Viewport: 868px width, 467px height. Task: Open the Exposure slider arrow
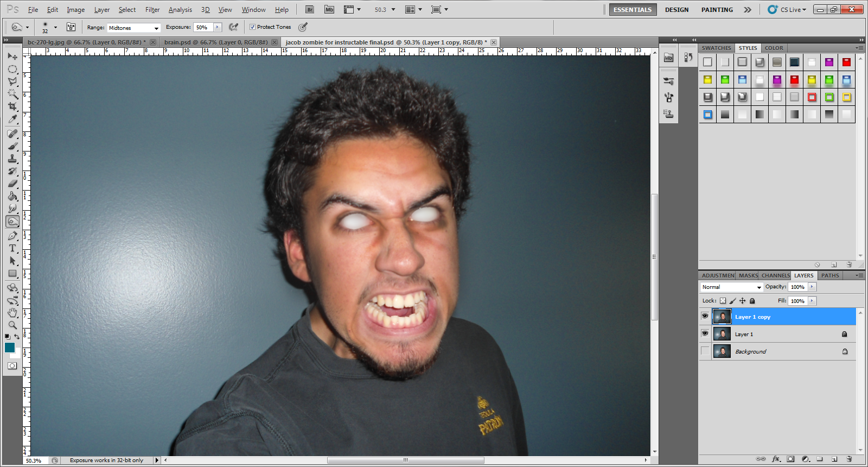[218, 27]
